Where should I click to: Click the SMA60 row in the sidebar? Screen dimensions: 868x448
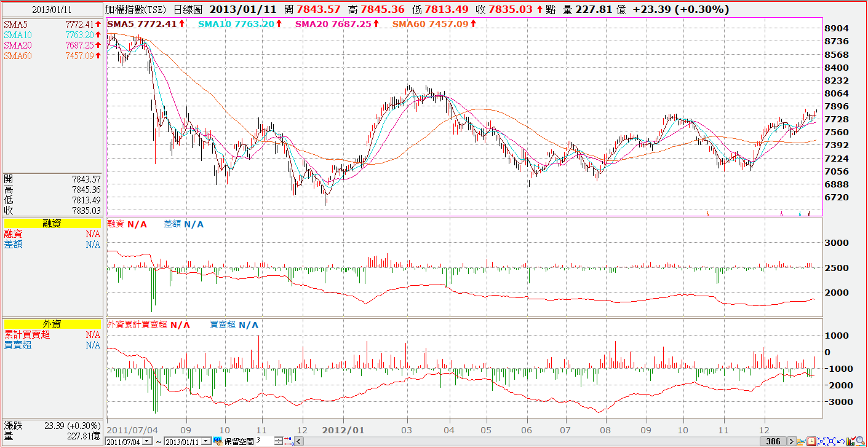pos(52,55)
